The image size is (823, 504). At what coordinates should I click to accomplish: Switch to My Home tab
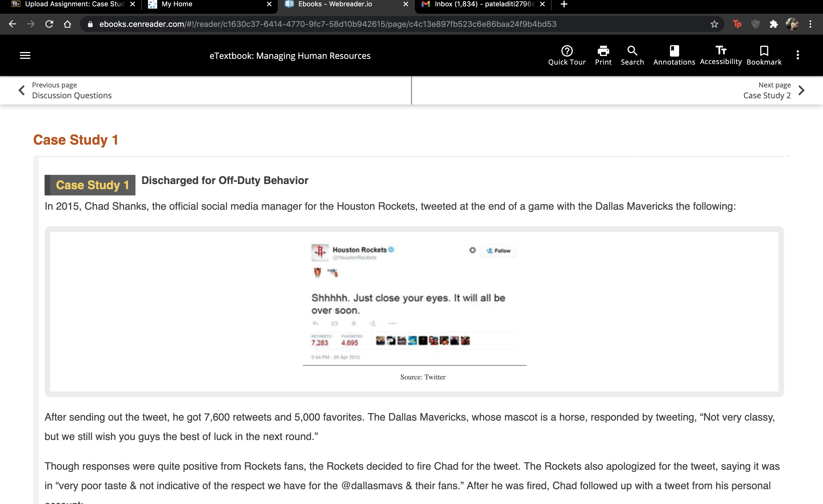pyautogui.click(x=210, y=4)
